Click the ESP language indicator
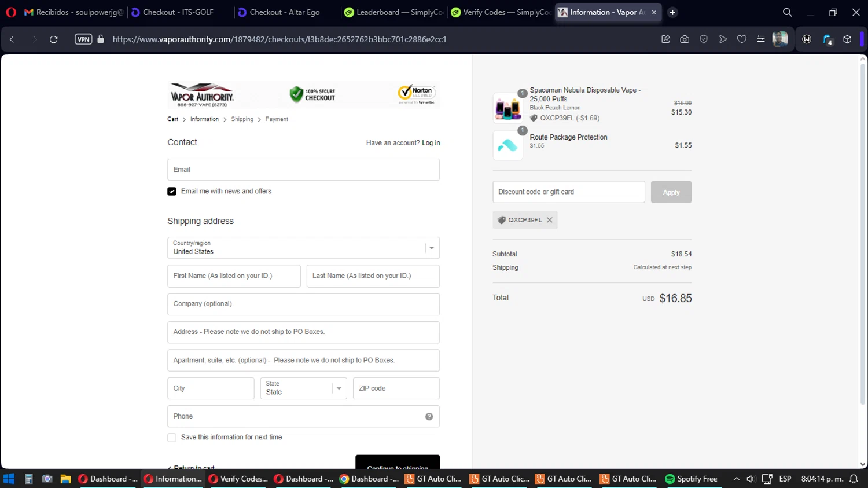The height and width of the screenshot is (488, 868). [785, 479]
